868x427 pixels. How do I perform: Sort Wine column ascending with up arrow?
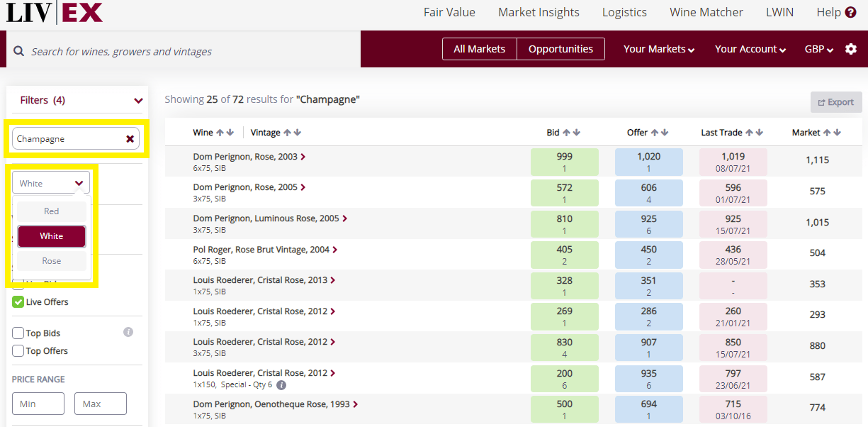coord(220,133)
